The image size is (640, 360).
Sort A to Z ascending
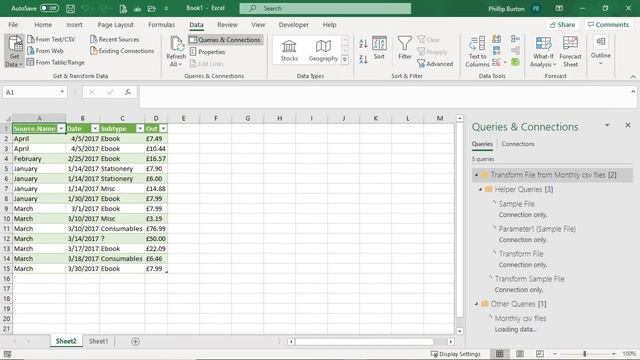[x=363, y=44]
